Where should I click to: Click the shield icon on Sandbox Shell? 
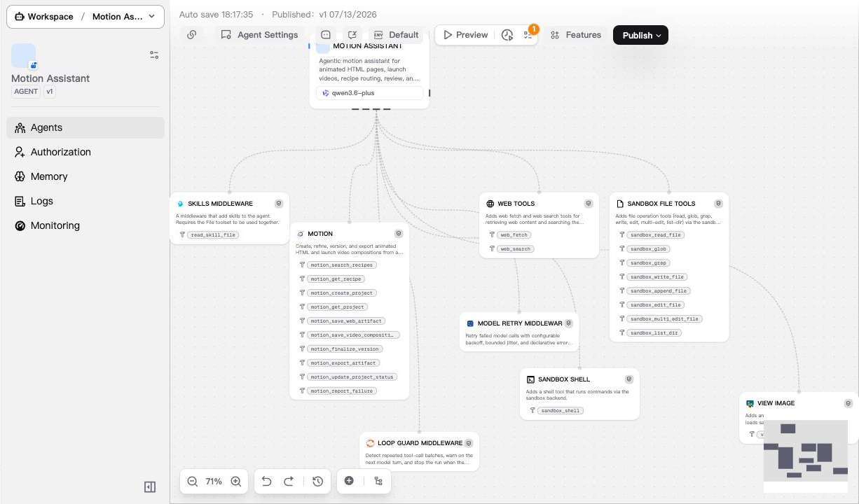629,379
